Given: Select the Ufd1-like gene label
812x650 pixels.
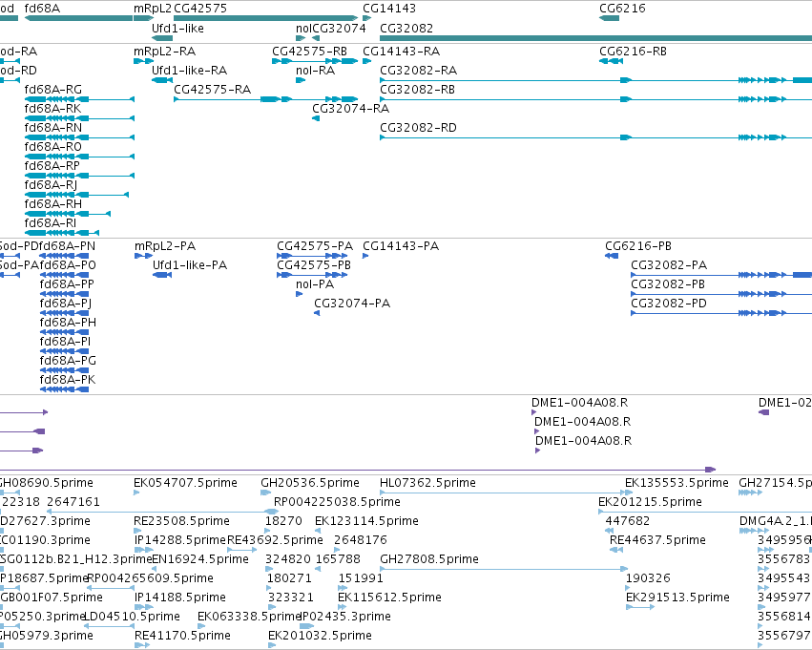Looking at the screenshot, I should (x=177, y=29).
